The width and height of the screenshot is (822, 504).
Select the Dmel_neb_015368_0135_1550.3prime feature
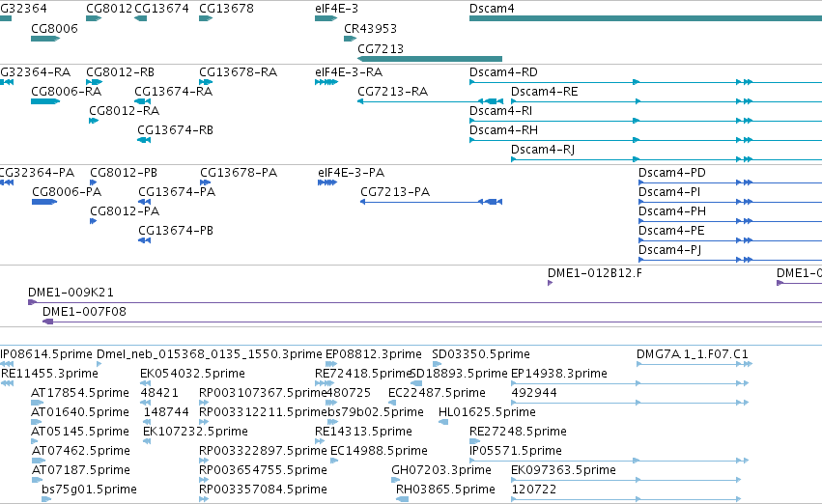99,364
